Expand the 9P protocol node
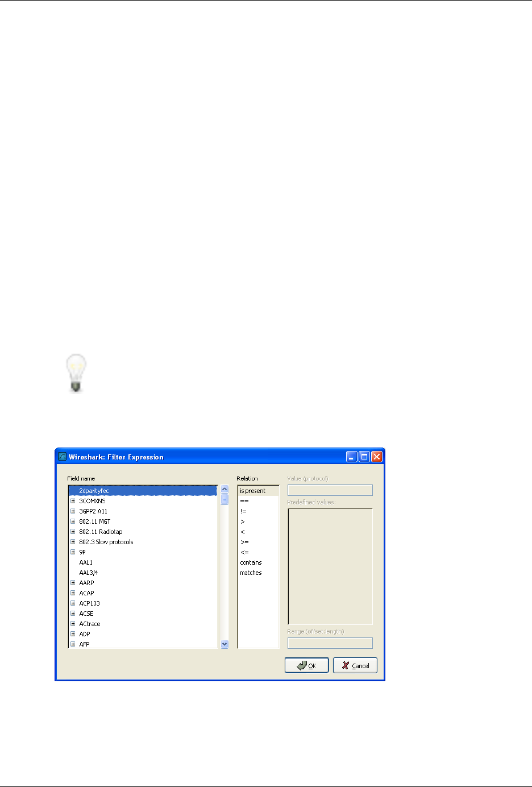 click(x=73, y=552)
